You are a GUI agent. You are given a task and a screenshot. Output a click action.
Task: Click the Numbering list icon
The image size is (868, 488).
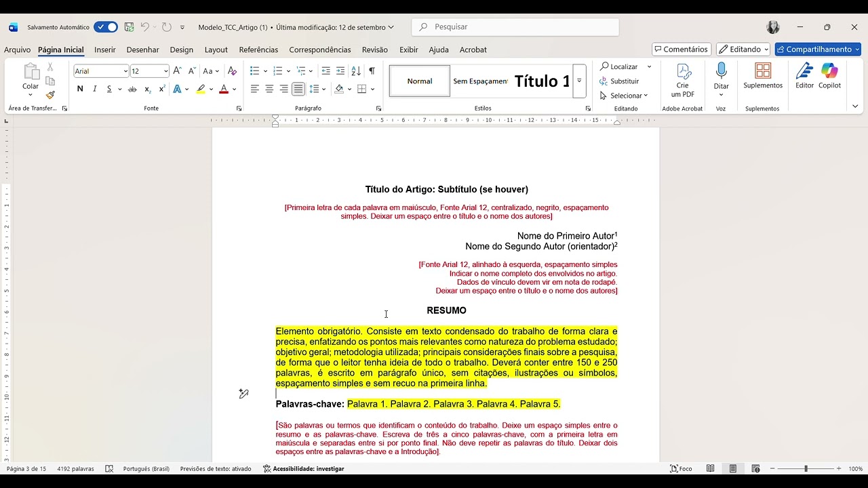[277, 70]
